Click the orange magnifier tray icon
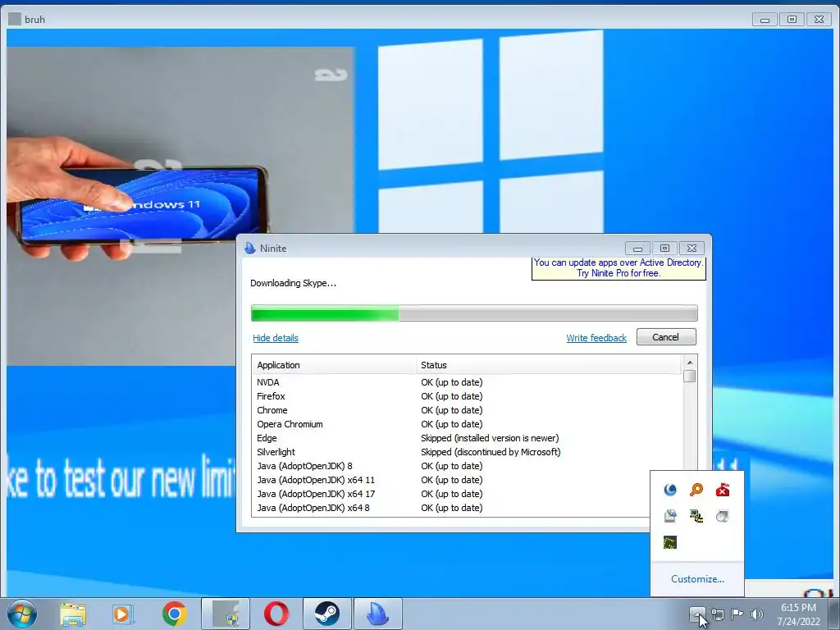 pos(696,490)
